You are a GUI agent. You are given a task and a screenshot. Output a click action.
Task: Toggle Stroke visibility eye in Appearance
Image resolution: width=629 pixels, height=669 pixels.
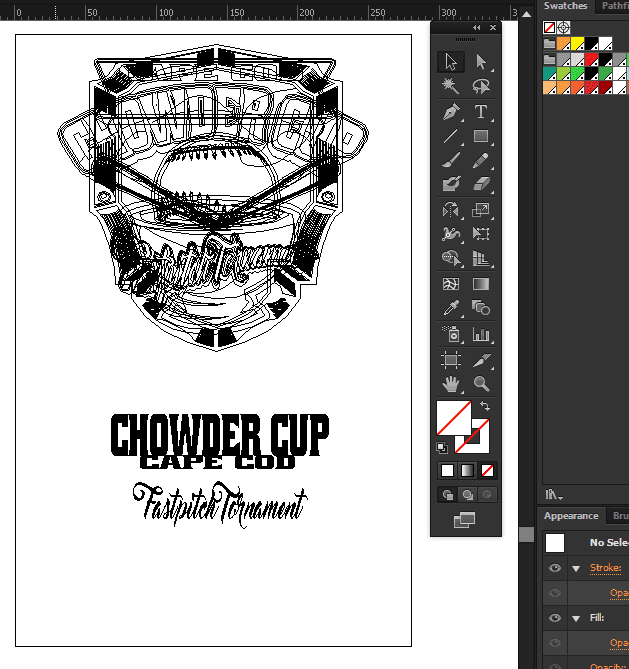(555, 568)
